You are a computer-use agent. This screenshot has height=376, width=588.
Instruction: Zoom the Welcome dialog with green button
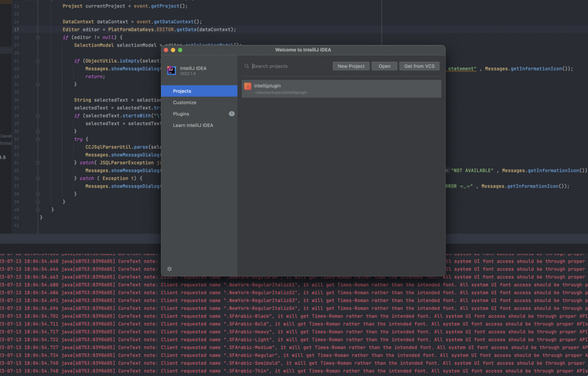(180, 50)
